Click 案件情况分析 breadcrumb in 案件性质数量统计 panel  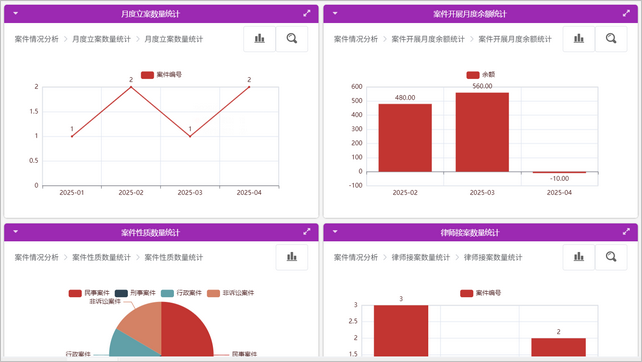[x=36, y=258]
